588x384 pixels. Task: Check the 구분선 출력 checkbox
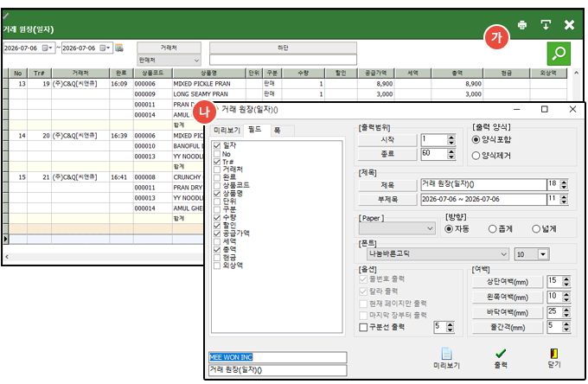click(x=363, y=328)
